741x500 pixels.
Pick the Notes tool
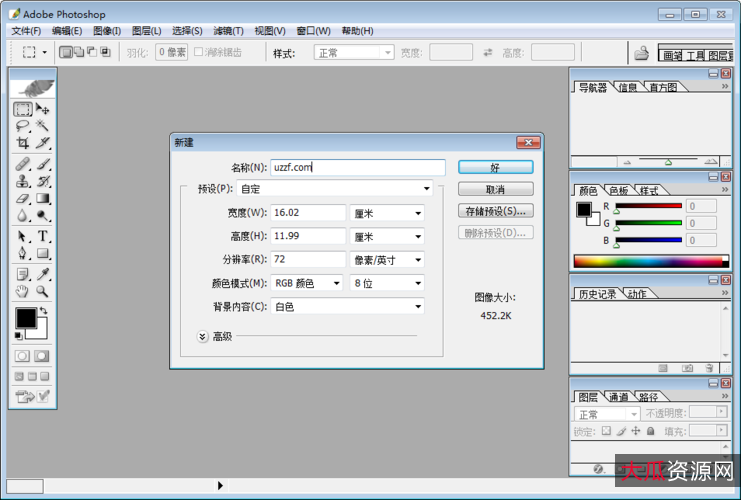(23, 274)
